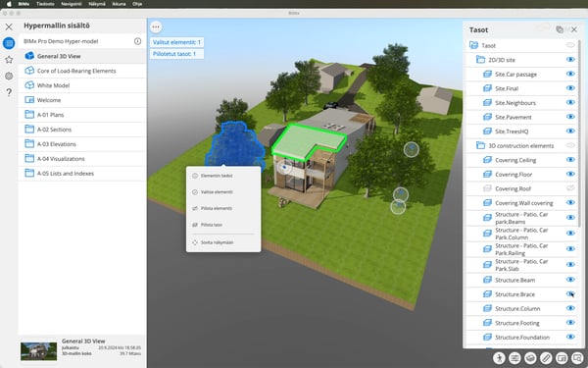
Task: Open the Navigointi menu in menu bar
Action: 72,4
